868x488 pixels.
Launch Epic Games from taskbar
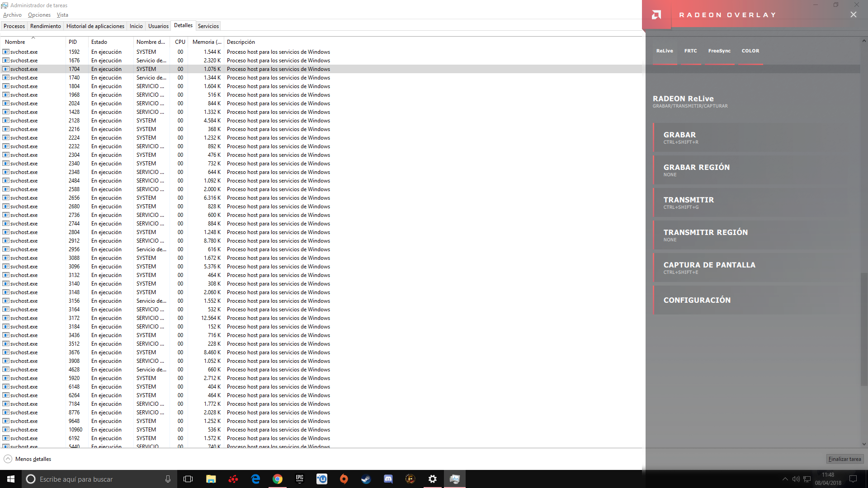point(299,479)
